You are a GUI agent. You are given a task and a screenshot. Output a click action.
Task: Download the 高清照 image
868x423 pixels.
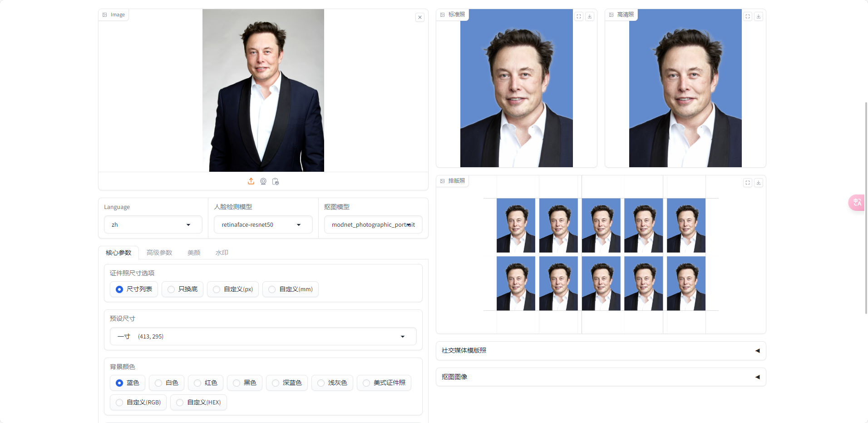pos(759,16)
